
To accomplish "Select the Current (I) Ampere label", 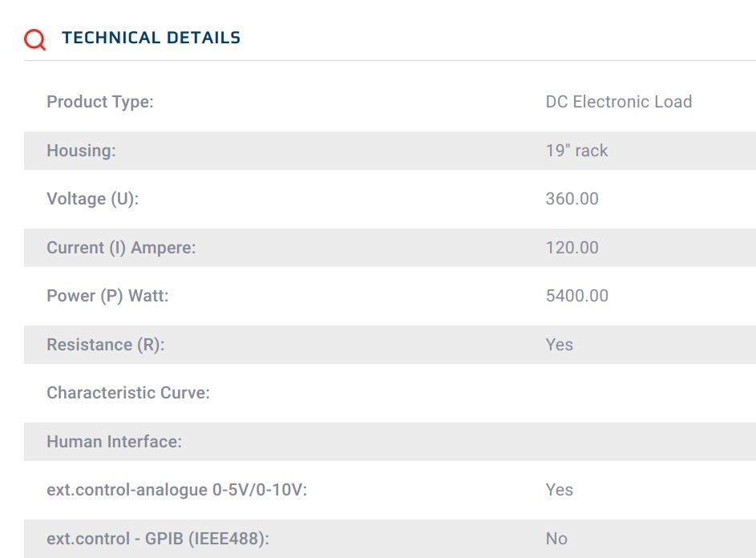I will tap(121, 248).
